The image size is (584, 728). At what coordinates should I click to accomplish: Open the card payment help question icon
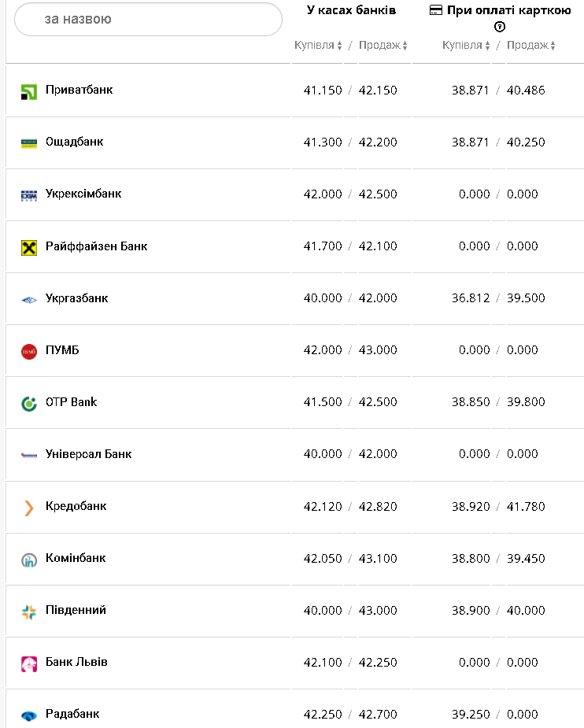coord(500,27)
